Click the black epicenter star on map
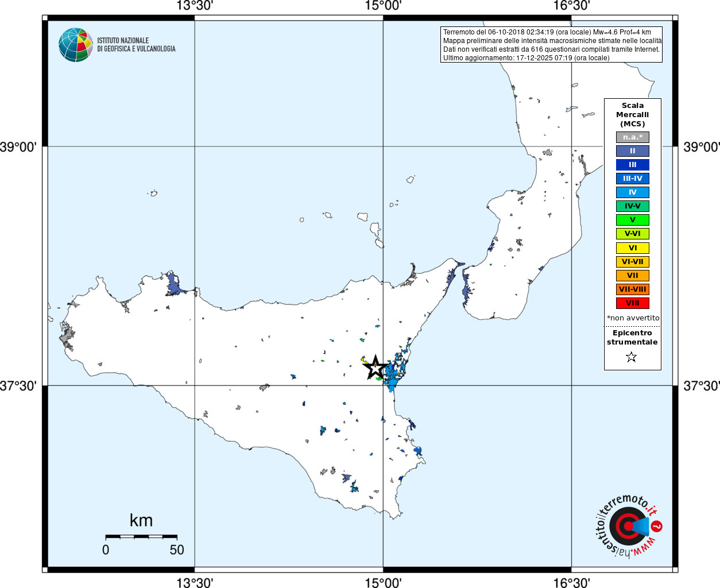720x588 pixels. pyautogui.click(x=375, y=367)
